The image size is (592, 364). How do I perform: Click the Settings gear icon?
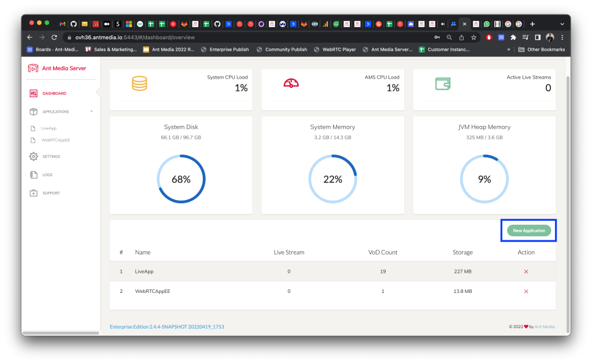click(34, 156)
